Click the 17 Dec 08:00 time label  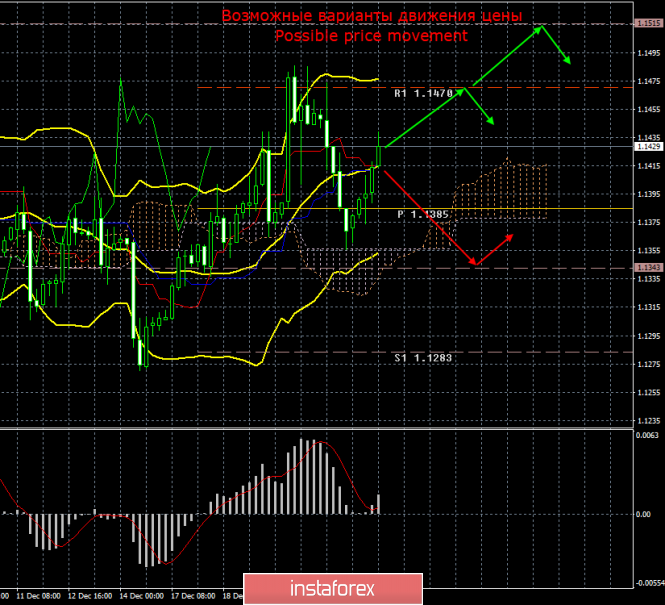click(193, 596)
